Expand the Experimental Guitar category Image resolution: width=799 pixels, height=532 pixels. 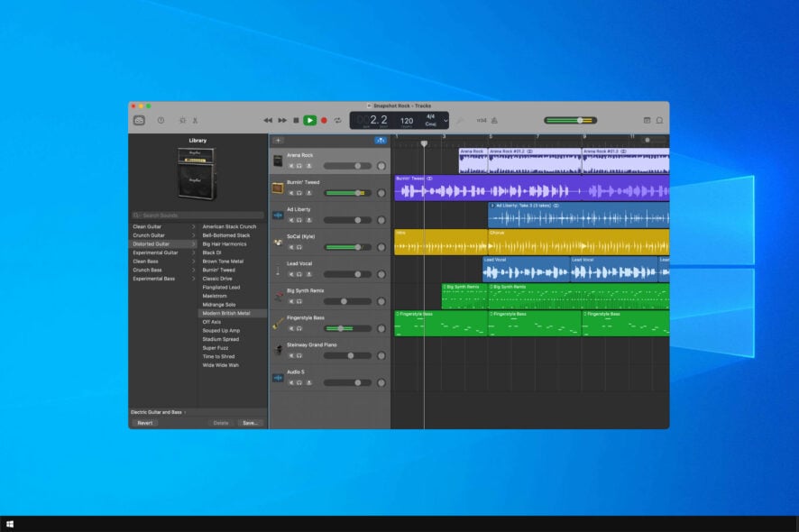click(193, 252)
